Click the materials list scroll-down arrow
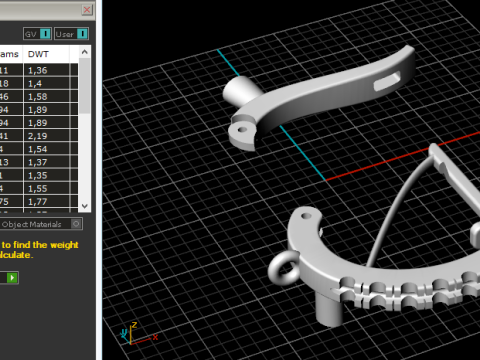 coord(85,206)
